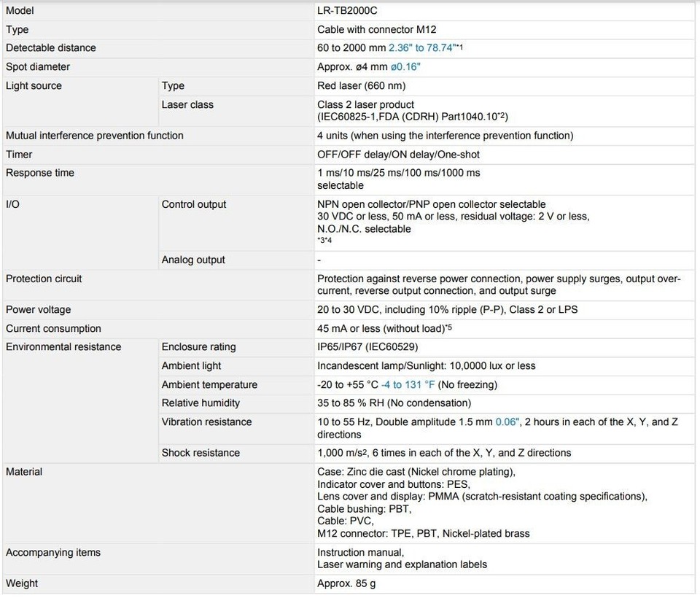Screen dimensions: 700x598
Task: Click footnote *1 next to detectable distance
Action: pyautogui.click(x=460, y=47)
